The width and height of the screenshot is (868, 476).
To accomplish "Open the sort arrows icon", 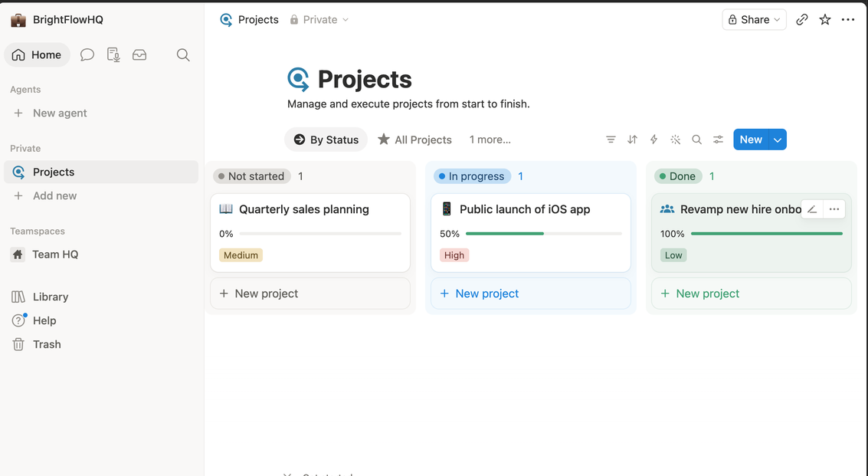I will click(x=632, y=140).
